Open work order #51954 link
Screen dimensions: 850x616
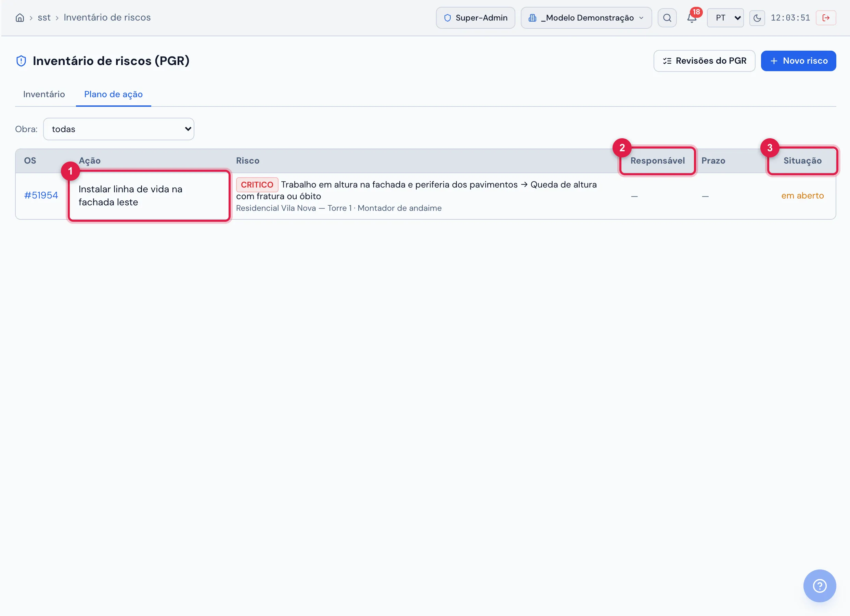point(41,195)
